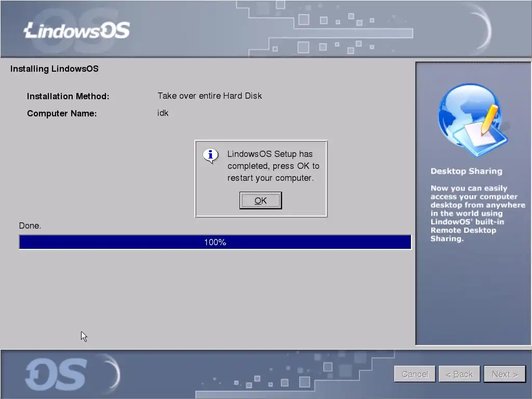Screen dimensions: 532x399
Task: Click the Back button
Action: click(459, 374)
